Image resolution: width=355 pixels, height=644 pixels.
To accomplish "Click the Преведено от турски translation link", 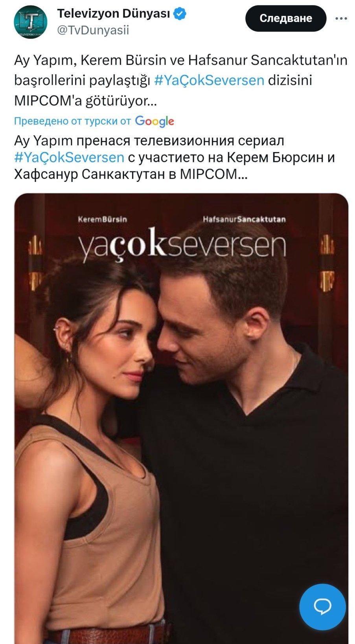I will click(72, 121).
